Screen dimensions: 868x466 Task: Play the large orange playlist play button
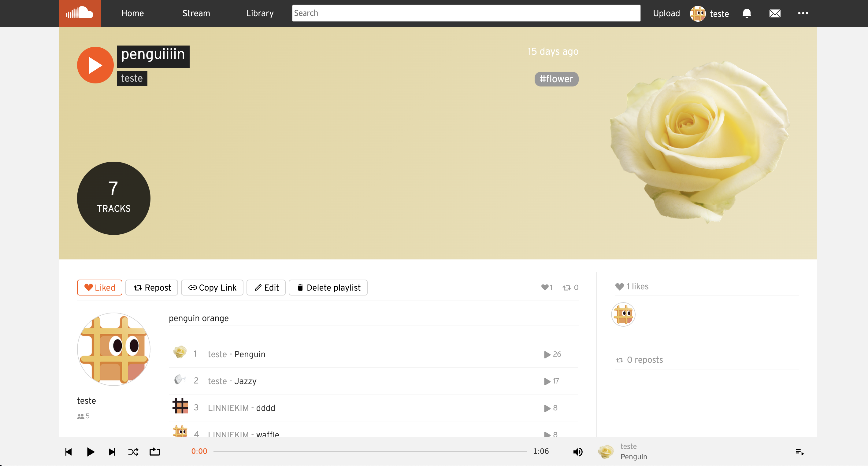click(x=95, y=65)
